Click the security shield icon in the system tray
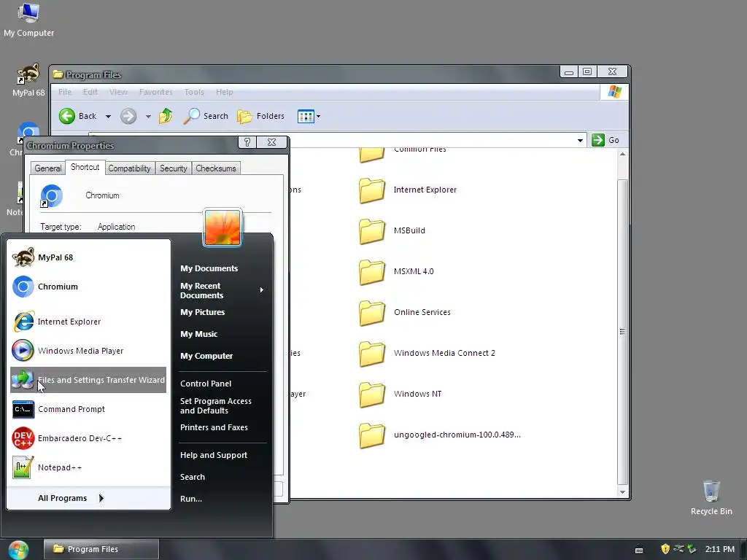 pyautogui.click(x=665, y=549)
